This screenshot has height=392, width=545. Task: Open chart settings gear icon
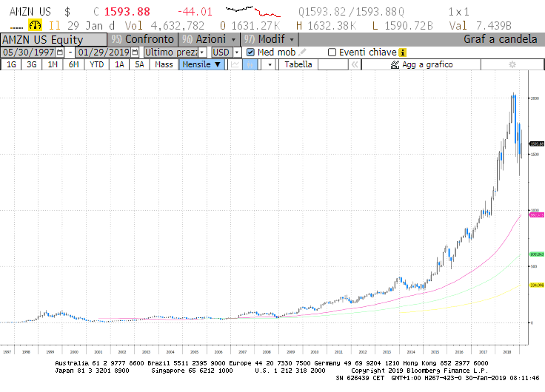(512, 64)
